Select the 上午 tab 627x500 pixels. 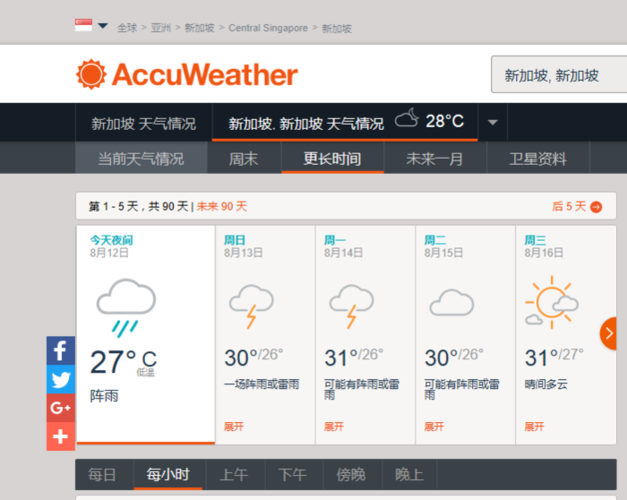coord(234,475)
